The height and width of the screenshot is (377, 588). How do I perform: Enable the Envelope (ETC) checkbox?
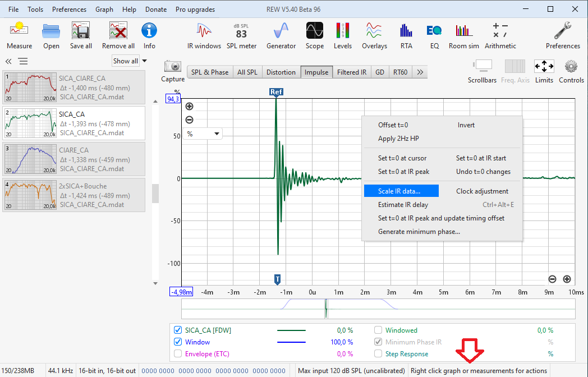178,354
